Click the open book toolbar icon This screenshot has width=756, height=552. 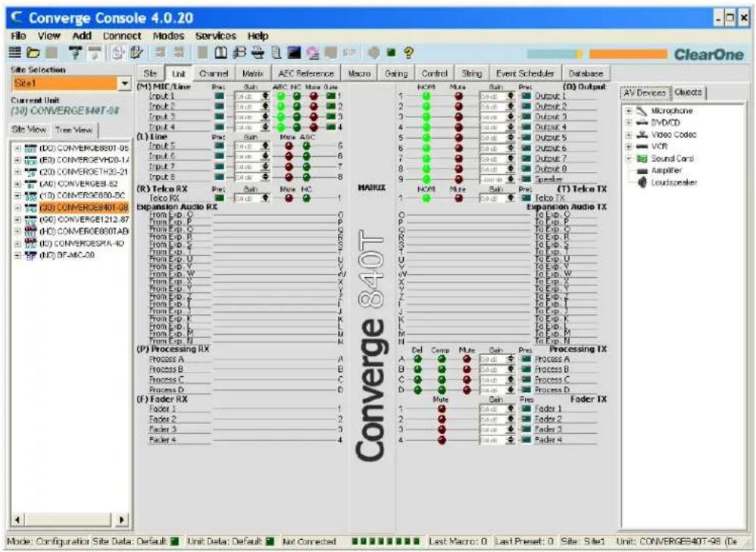(221, 52)
